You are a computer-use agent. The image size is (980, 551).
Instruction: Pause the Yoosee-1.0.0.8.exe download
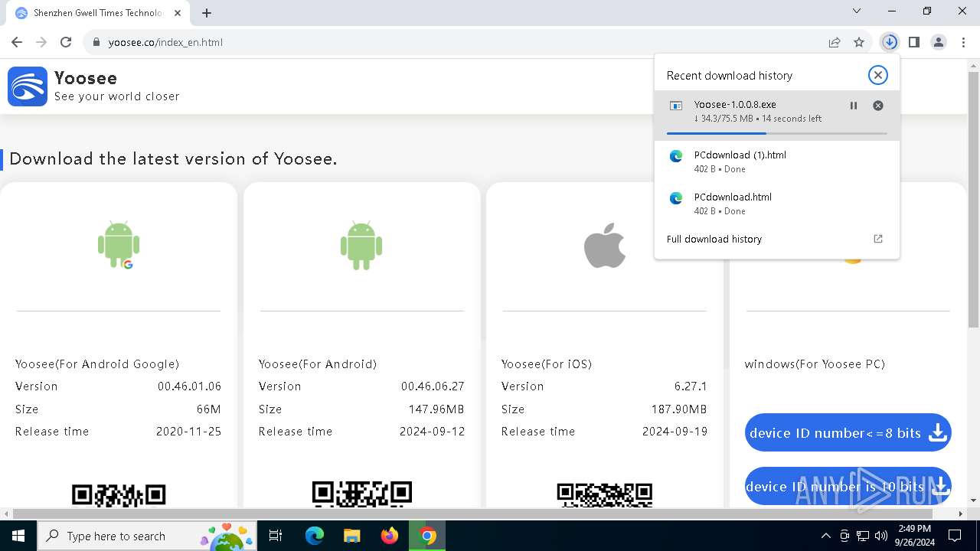pyautogui.click(x=854, y=106)
